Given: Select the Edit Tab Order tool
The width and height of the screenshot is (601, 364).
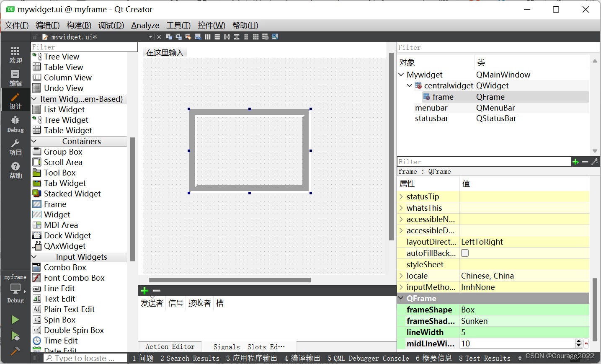Looking at the screenshot, I should pos(198,37).
